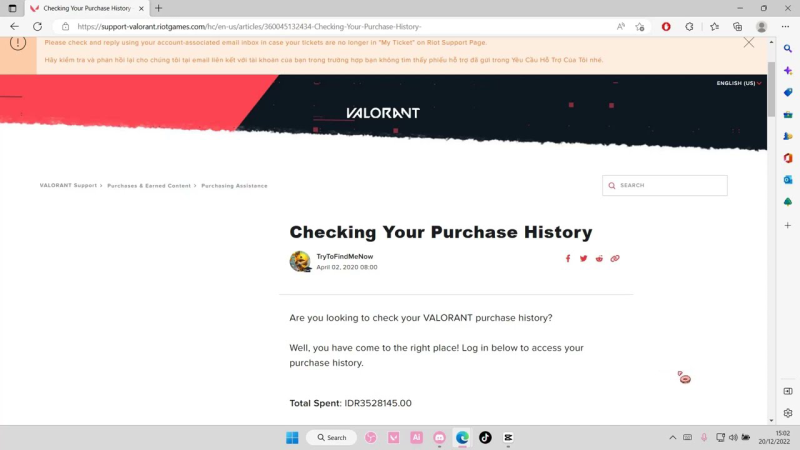Go to Purchases & Earned Content breadcrumb
This screenshot has width=800, height=450.
(149, 186)
